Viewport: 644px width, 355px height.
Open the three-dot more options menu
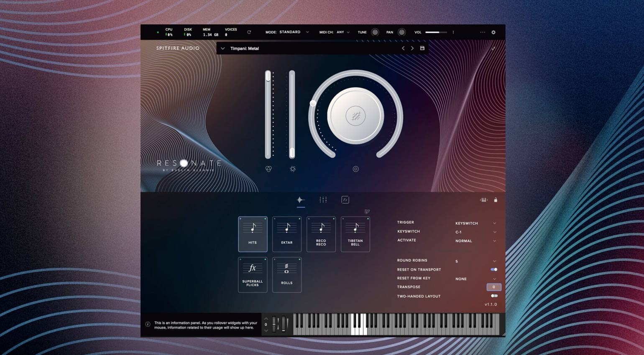pos(483,32)
